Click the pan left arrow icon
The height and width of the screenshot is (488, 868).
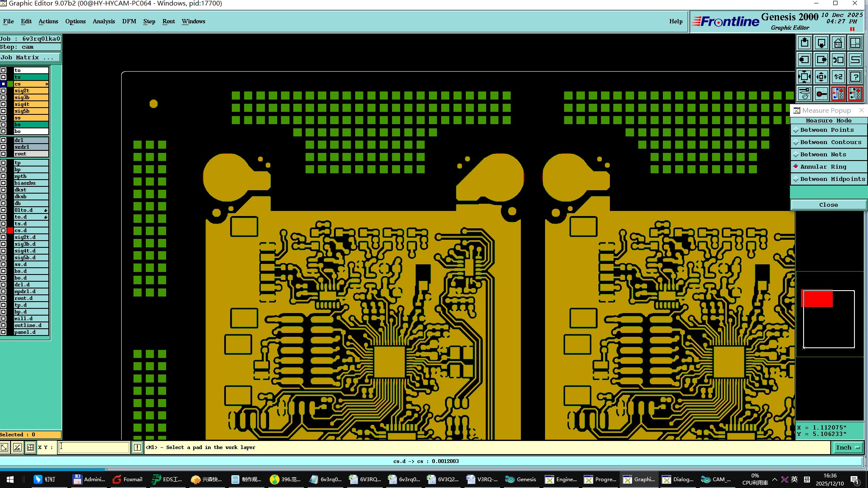point(804,60)
